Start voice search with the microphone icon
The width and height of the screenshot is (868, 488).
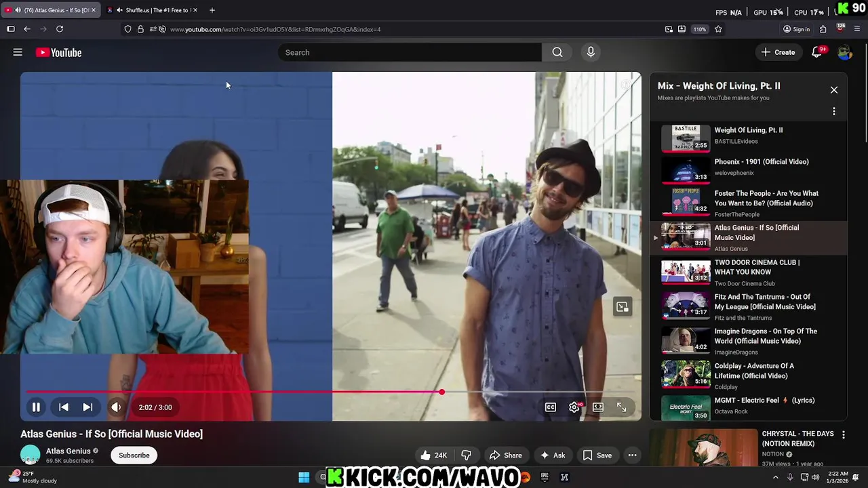[x=591, y=52]
